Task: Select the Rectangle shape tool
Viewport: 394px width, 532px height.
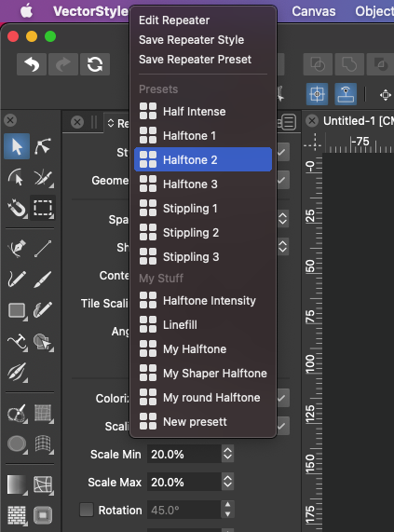Action: tap(17, 310)
